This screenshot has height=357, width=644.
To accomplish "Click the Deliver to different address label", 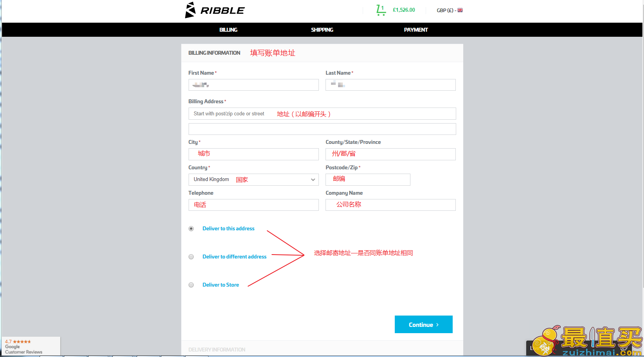I will (234, 257).
